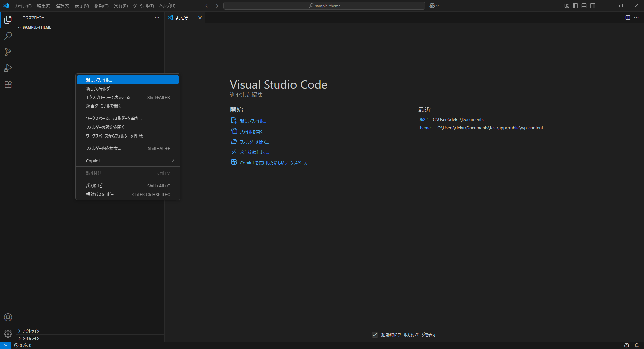
Task: Split the editor to the right
Action: click(x=628, y=18)
